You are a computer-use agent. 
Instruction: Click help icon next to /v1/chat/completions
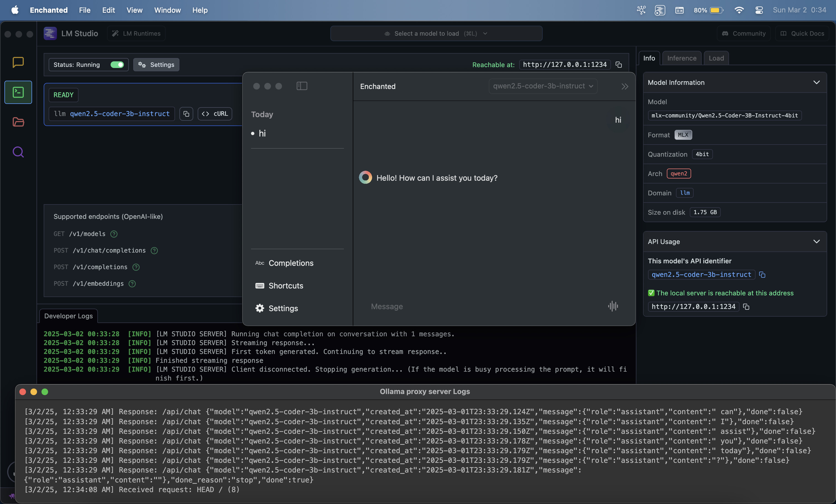[x=154, y=251]
